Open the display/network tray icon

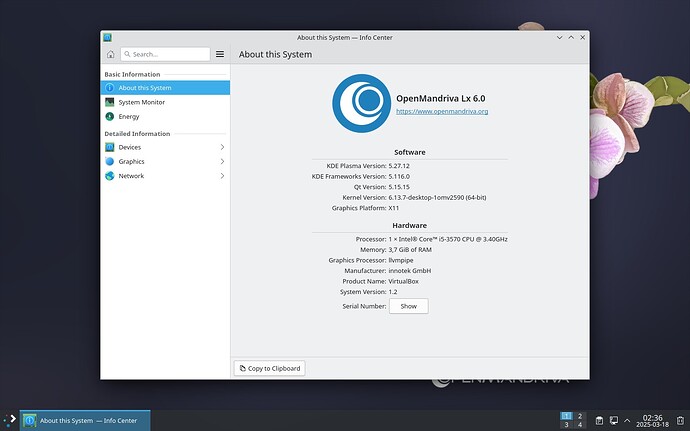point(613,420)
